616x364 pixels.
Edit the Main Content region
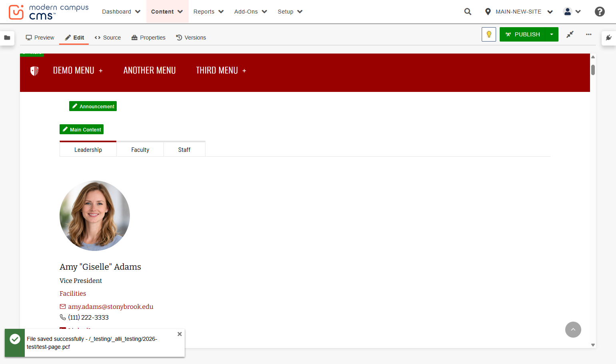[82, 129]
